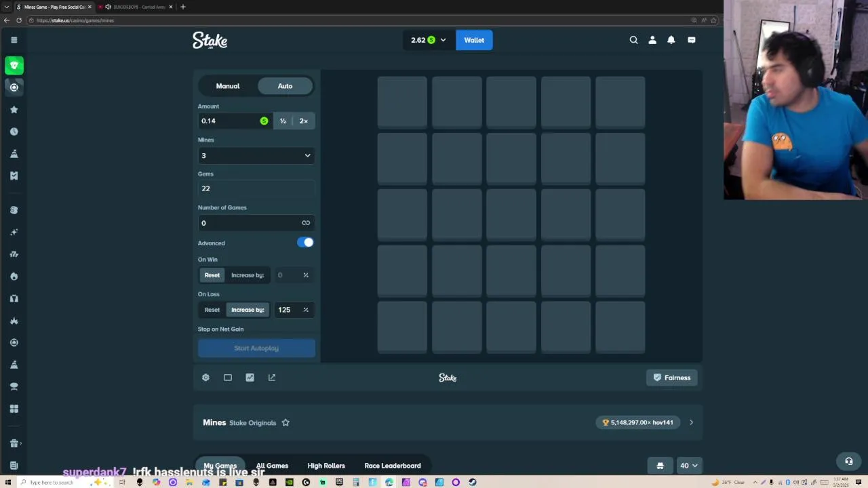Open the Race Leaderboard tab
Viewport: 868px width, 488px height.
tap(393, 466)
